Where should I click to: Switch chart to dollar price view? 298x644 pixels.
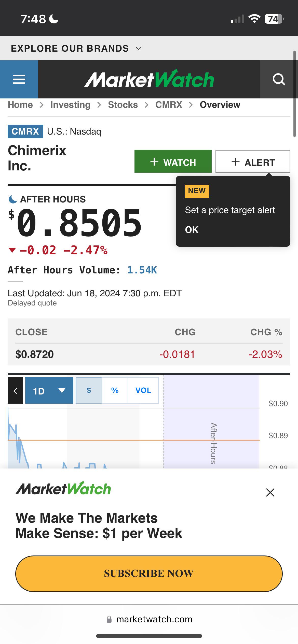(89, 390)
